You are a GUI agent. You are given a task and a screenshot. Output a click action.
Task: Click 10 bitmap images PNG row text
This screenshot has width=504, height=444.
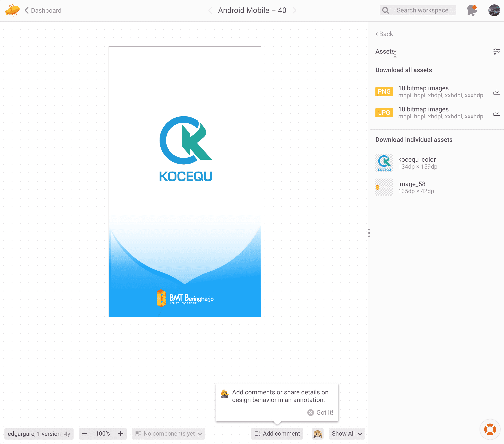point(423,88)
